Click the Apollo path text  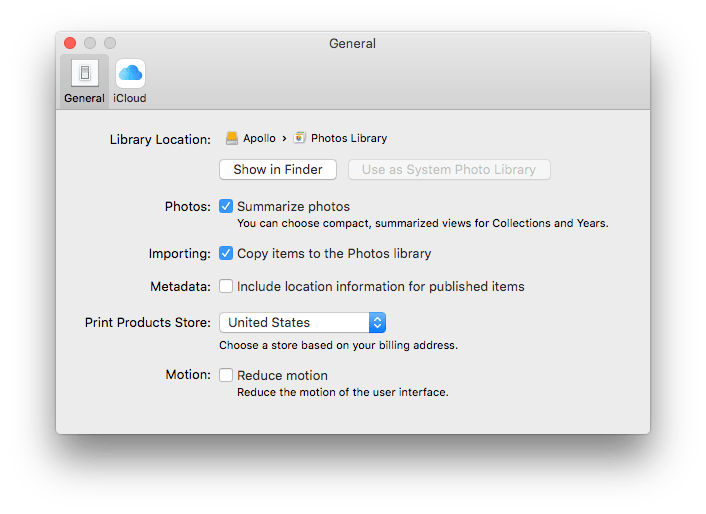pyautogui.click(x=259, y=138)
